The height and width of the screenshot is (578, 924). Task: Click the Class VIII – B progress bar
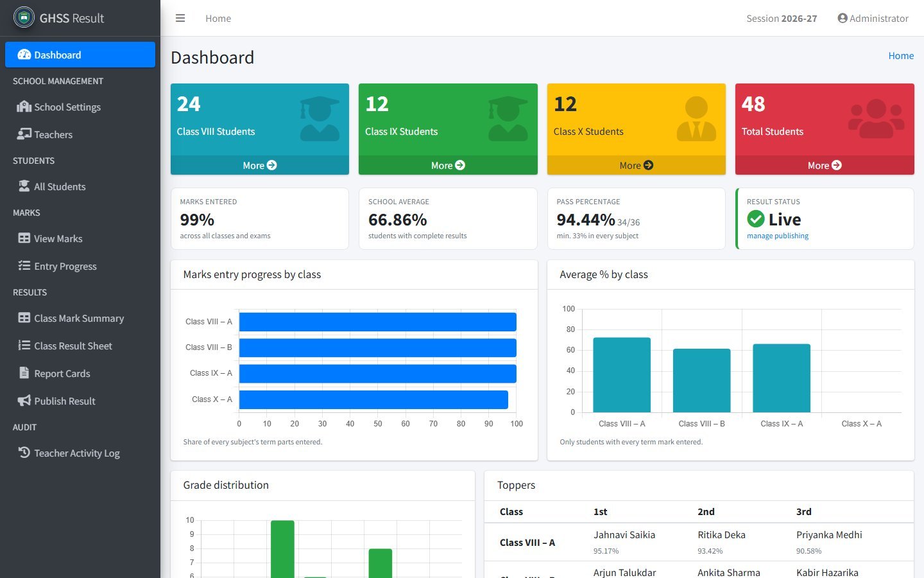[x=378, y=347]
